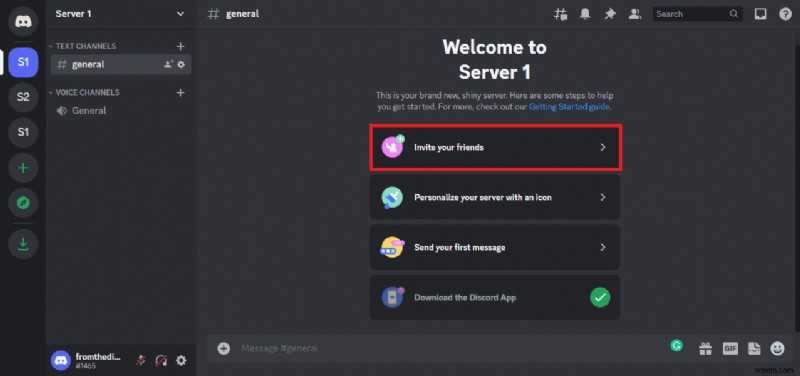800x376 pixels.
Task: Select the #general text channel
Action: [x=121, y=64]
